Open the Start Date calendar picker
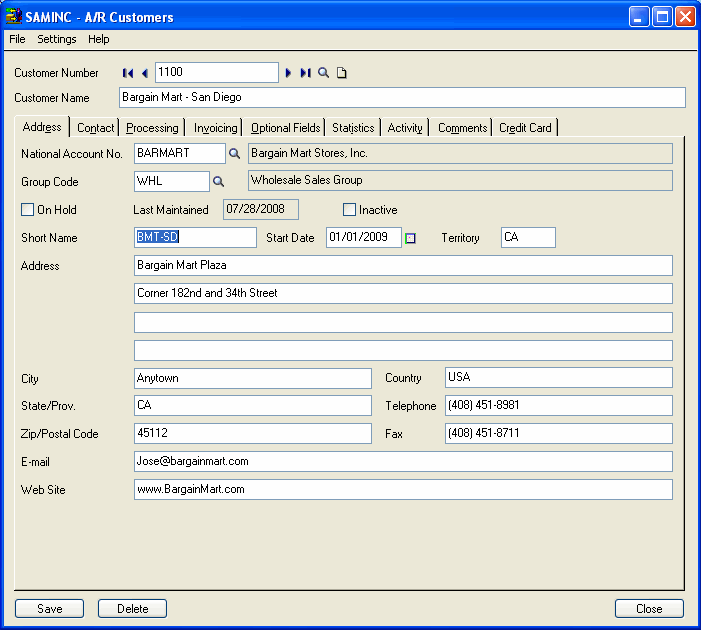Viewport: 701px width, 630px height. click(x=410, y=238)
